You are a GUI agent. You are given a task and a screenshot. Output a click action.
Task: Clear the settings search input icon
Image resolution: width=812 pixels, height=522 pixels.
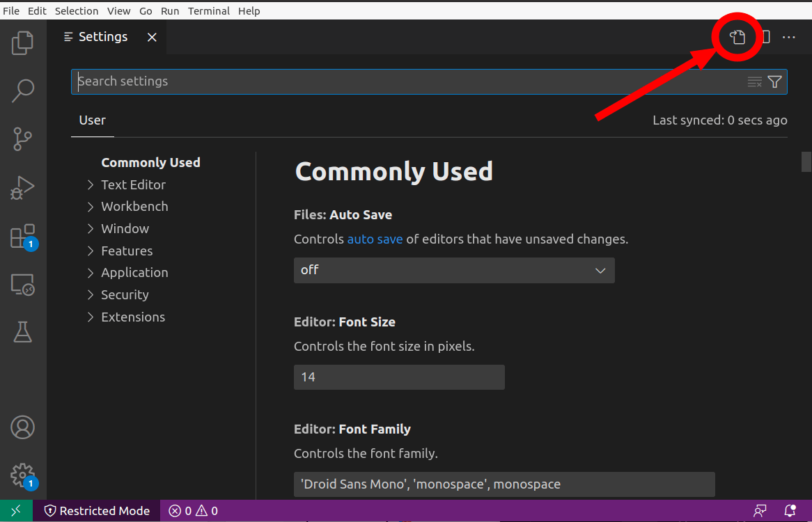point(755,81)
